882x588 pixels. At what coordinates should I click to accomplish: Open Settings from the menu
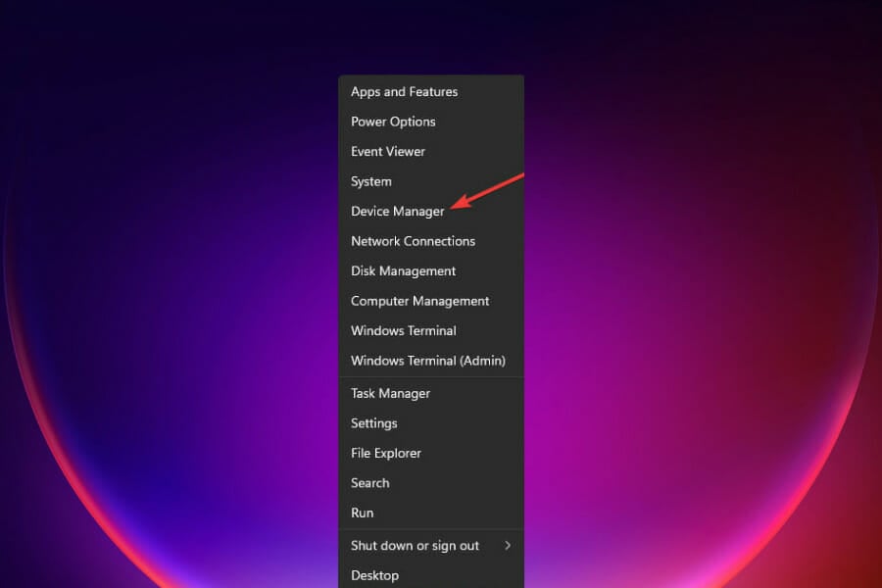[431, 423]
